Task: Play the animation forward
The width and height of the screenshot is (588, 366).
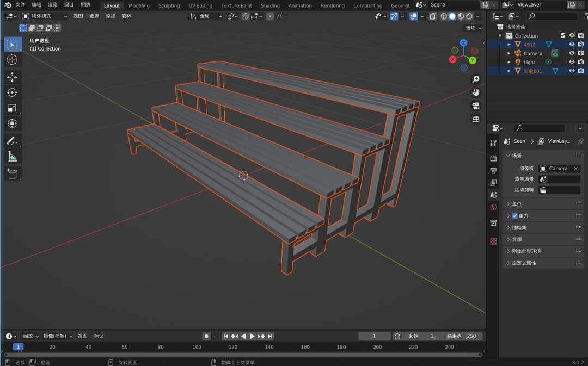Action: (x=252, y=336)
